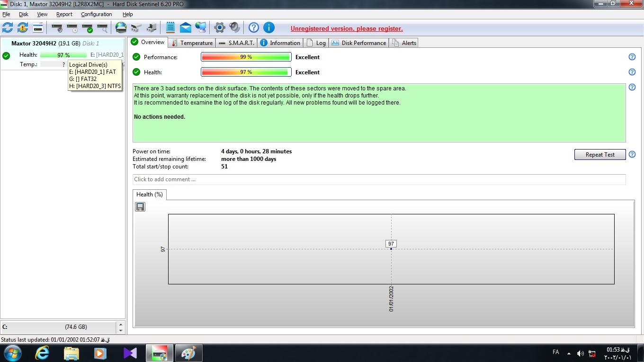Open the Configuration menu
This screenshot has width=644, height=362.
96,14
